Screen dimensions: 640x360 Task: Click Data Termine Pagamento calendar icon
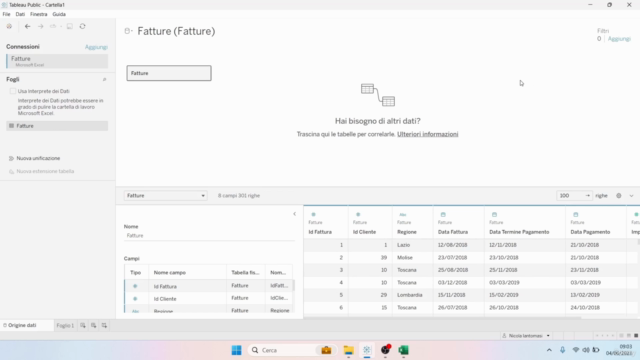click(x=494, y=214)
